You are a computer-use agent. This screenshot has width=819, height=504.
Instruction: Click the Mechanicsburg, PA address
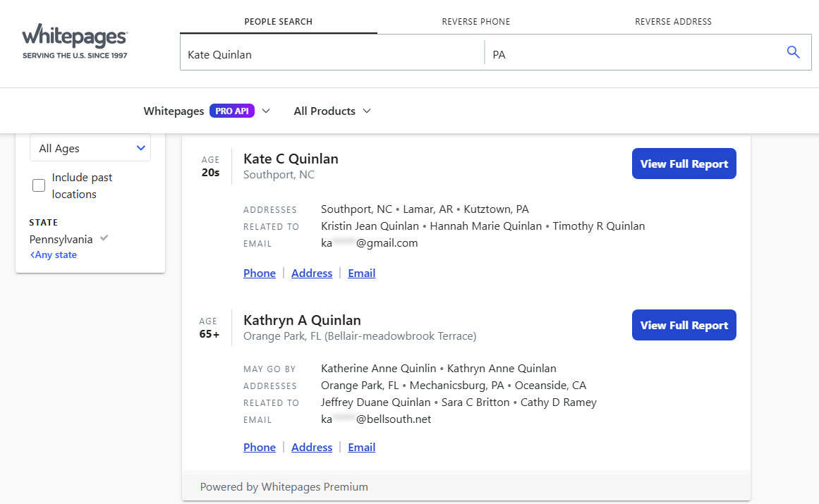point(456,386)
